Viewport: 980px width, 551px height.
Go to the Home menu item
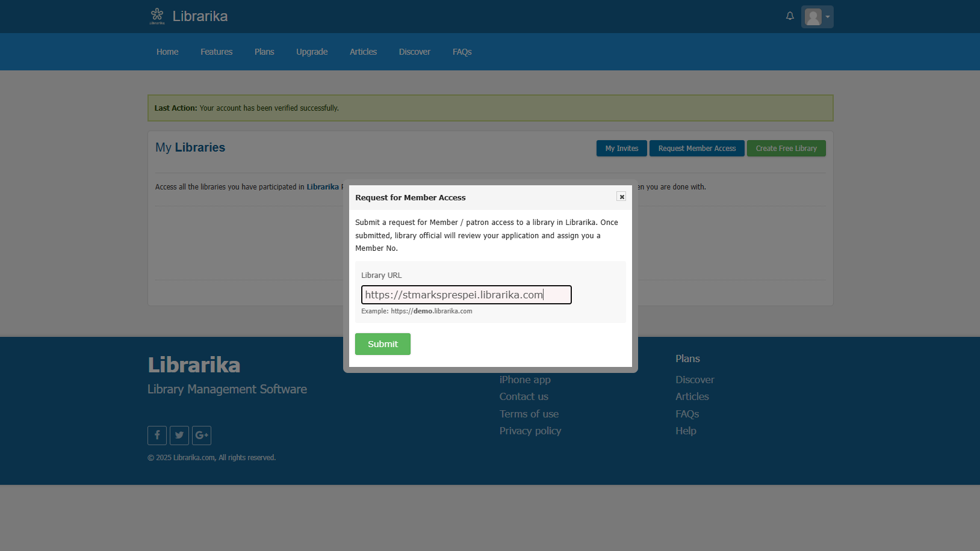[x=167, y=52]
